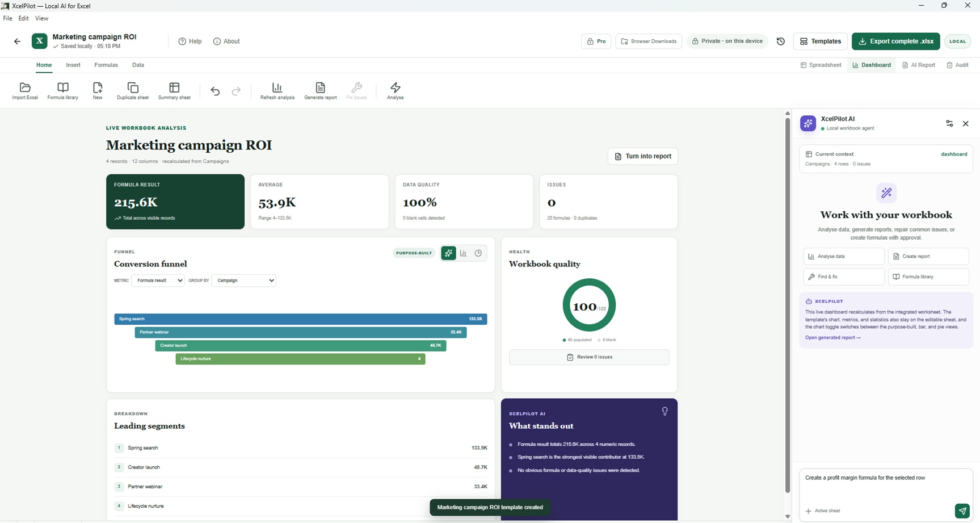Choose Analyse data in the AI panel

[x=844, y=257]
